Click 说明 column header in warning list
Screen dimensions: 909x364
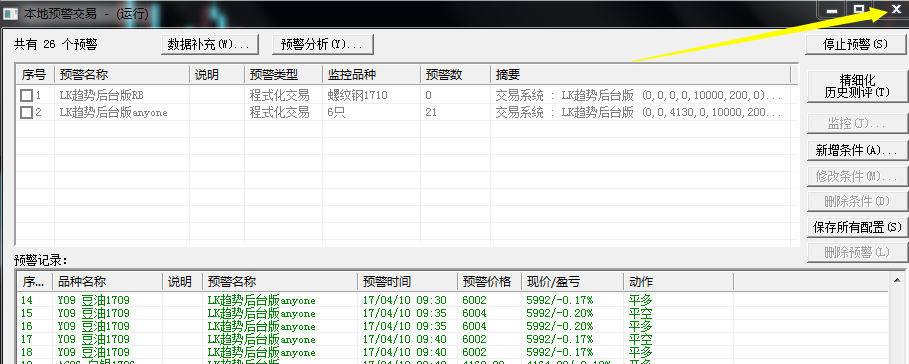(x=217, y=75)
